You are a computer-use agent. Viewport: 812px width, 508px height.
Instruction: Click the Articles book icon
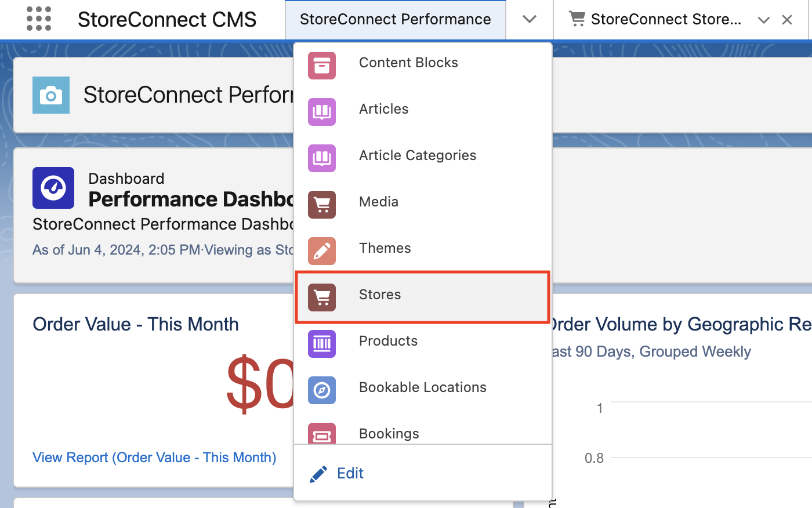point(322,112)
